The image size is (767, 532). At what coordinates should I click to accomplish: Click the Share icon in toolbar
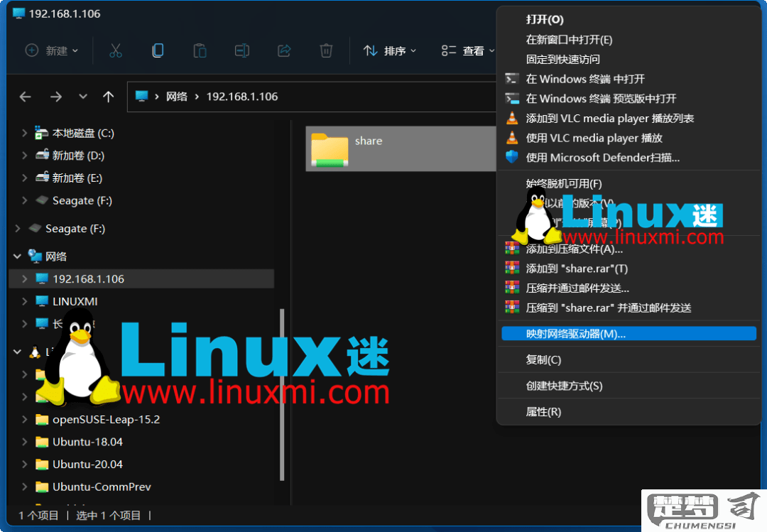click(284, 50)
